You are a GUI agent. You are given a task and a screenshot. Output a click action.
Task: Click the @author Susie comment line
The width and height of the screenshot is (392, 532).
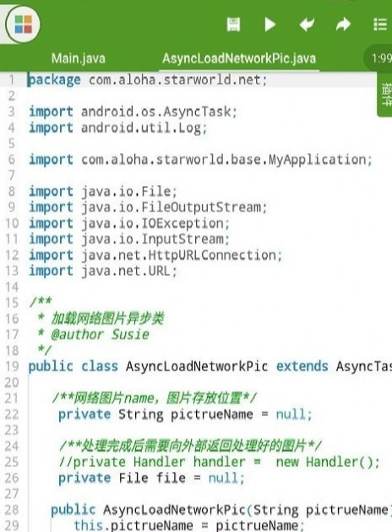(94, 335)
